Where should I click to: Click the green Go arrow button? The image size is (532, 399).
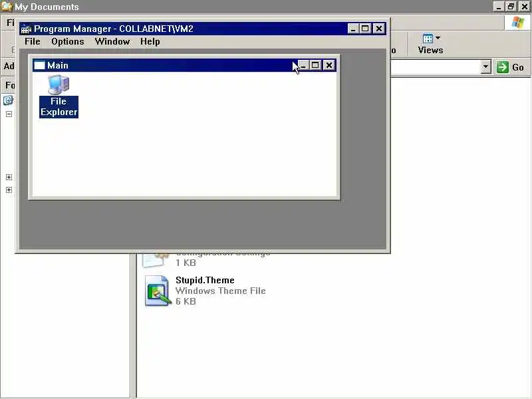tap(503, 67)
